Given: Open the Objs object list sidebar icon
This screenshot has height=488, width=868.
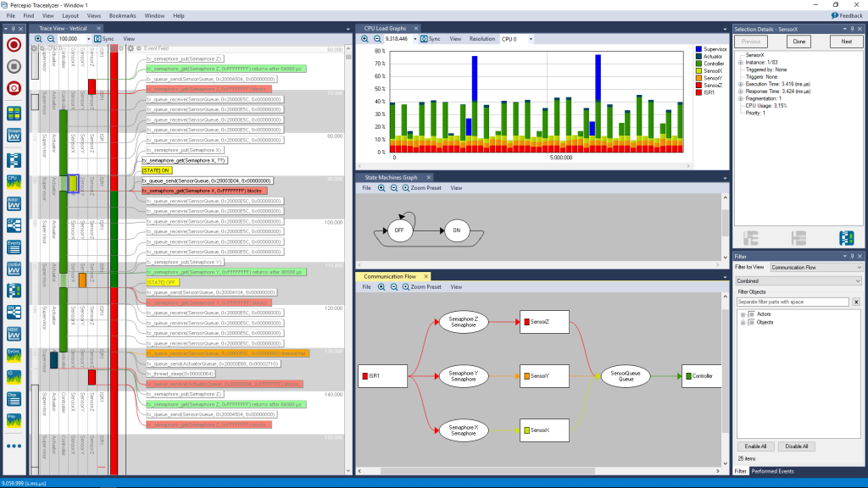Looking at the screenshot, I should coord(14,398).
